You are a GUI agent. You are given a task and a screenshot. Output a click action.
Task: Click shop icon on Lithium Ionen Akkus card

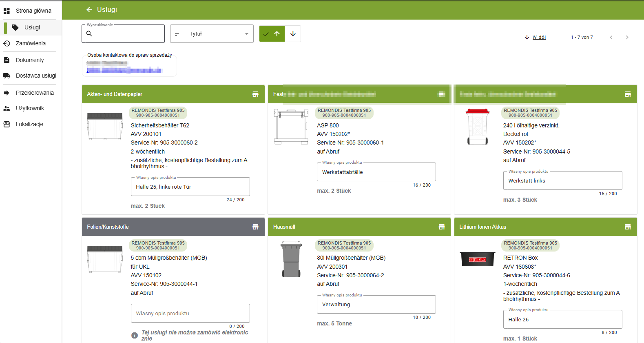(628, 227)
